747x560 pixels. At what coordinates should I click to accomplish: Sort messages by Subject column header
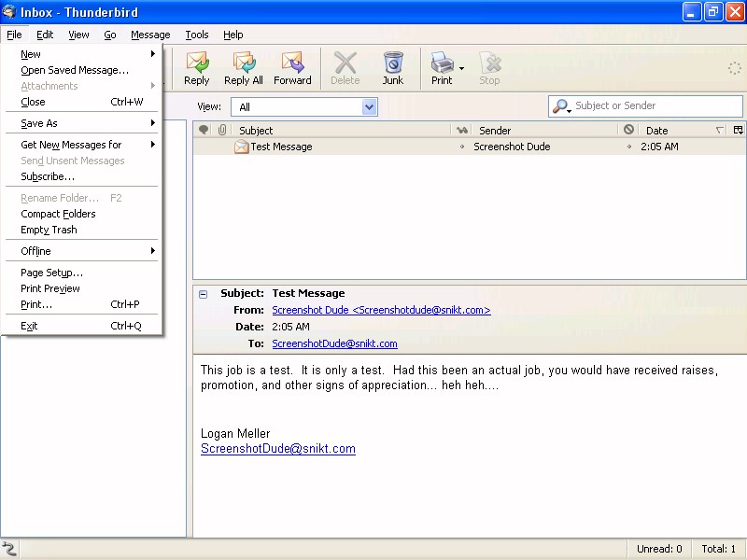[x=341, y=130]
